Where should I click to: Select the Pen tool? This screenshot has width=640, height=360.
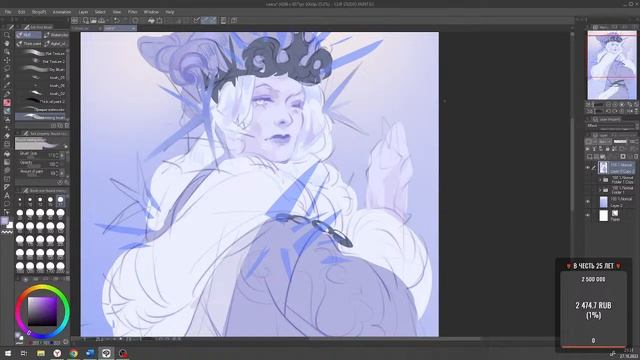[7, 94]
